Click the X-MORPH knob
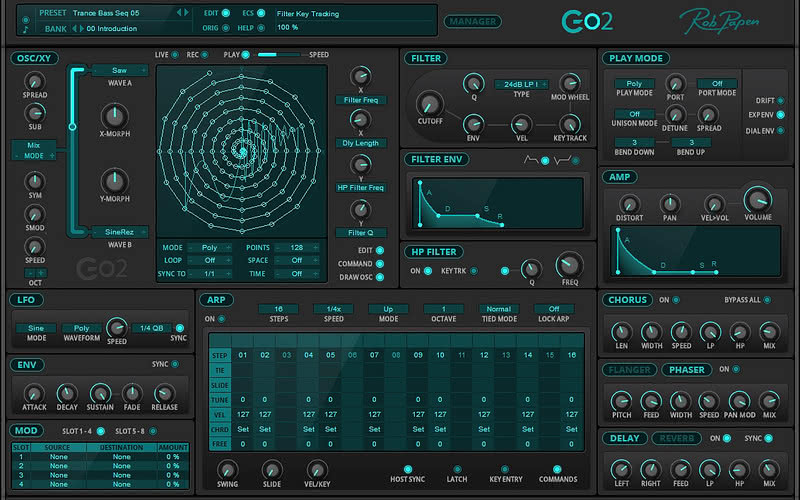Viewport: 800px width, 500px height. click(x=115, y=116)
